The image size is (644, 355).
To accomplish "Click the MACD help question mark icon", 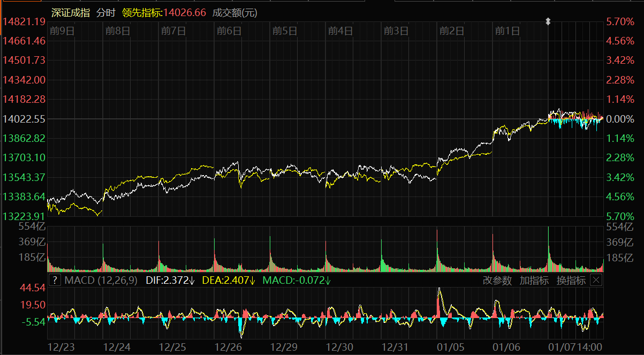I will tap(55, 280).
